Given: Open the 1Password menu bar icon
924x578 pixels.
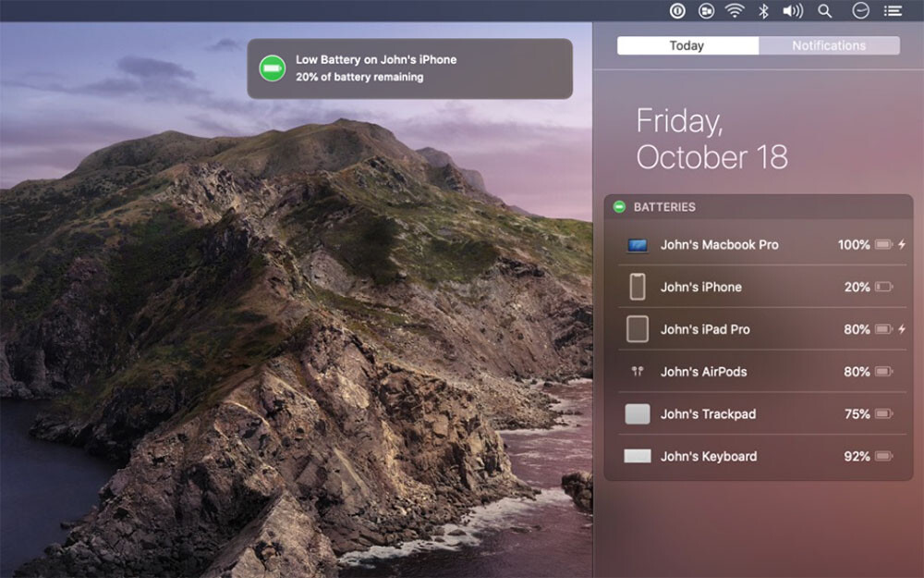Looking at the screenshot, I should (x=677, y=10).
